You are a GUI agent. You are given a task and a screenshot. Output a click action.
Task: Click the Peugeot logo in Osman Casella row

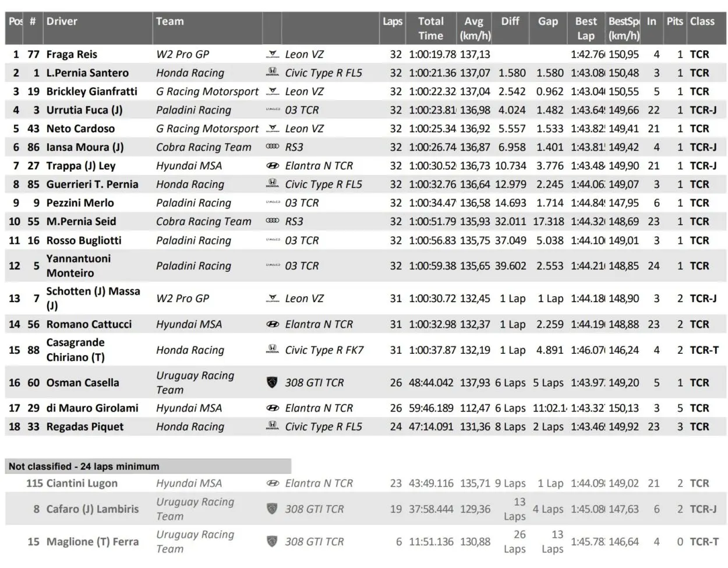(x=272, y=382)
